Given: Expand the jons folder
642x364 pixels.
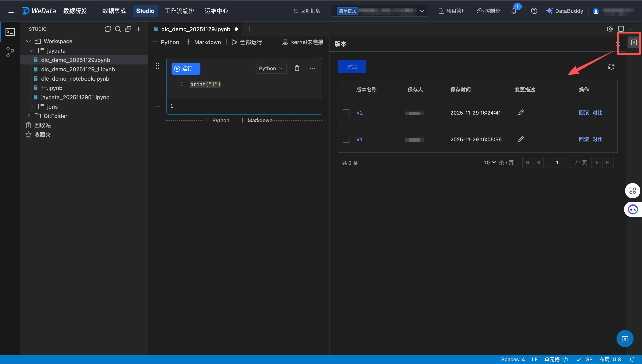Looking at the screenshot, I should [x=32, y=106].
